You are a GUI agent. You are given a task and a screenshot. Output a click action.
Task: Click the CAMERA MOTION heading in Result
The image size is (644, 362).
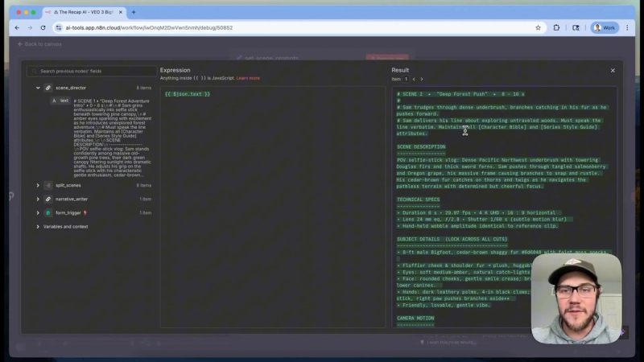coord(415,318)
